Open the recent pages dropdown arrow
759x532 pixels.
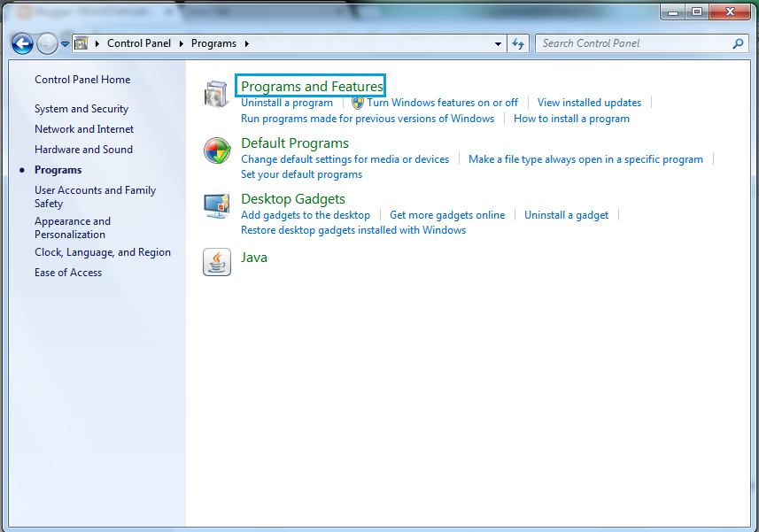coord(65,44)
